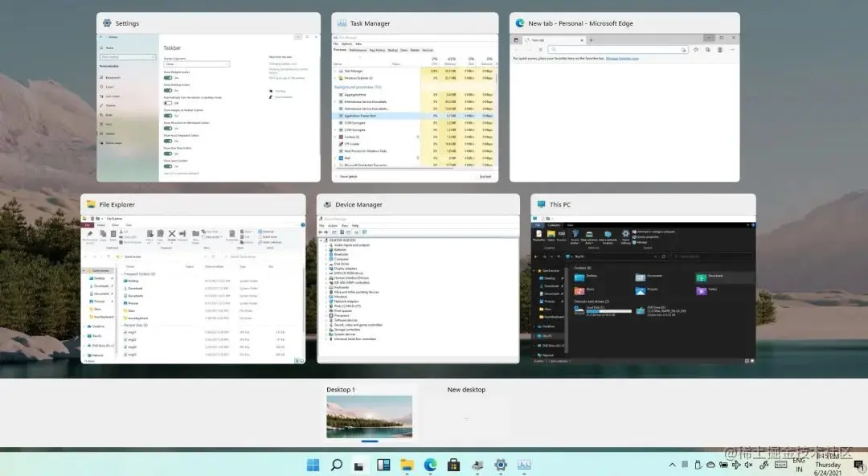The height and width of the screenshot is (476, 868).
Task: Open the clock and date flyout
Action: (828, 465)
